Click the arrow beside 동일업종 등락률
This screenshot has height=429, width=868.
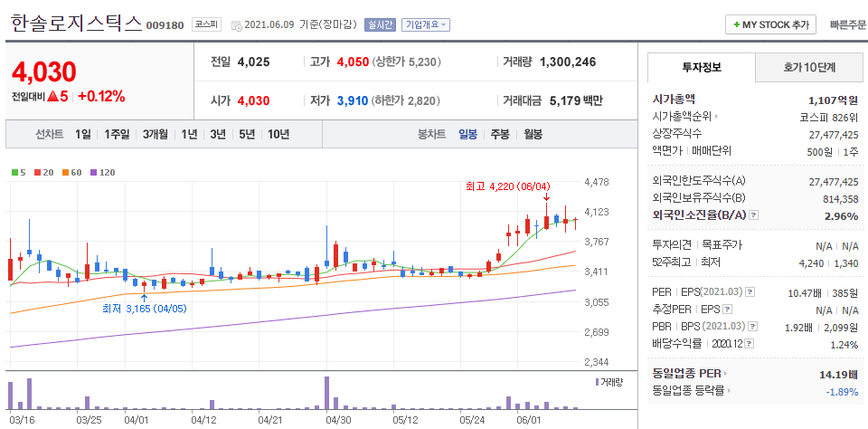pyautogui.click(x=728, y=391)
